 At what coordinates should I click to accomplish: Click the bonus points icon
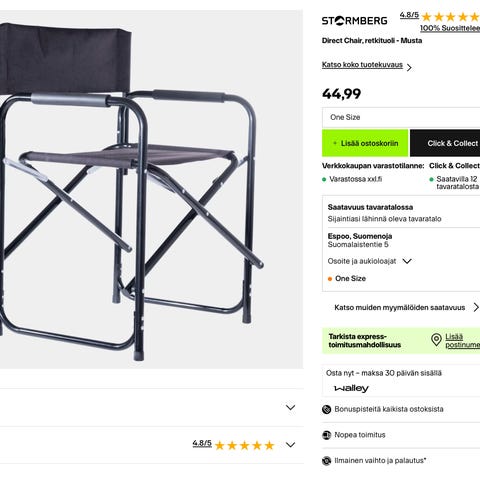326,409
